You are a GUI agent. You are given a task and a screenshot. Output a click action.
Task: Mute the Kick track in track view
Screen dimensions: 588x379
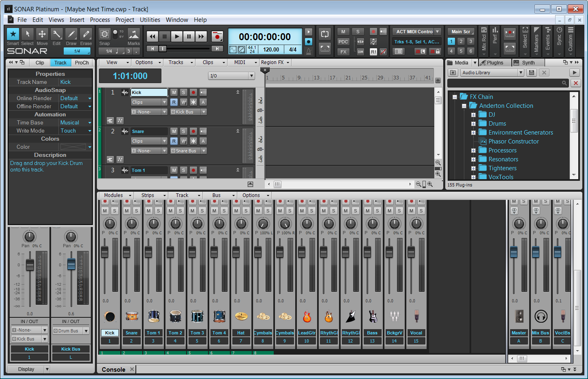pos(174,92)
